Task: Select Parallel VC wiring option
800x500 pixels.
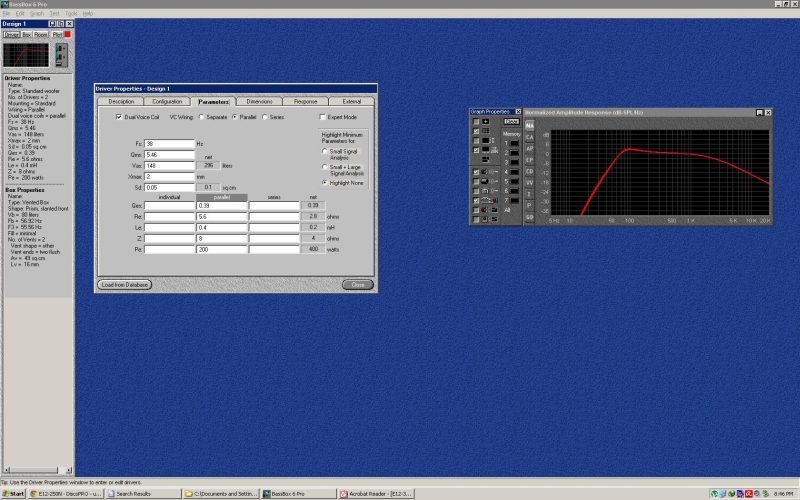Action: click(235, 117)
